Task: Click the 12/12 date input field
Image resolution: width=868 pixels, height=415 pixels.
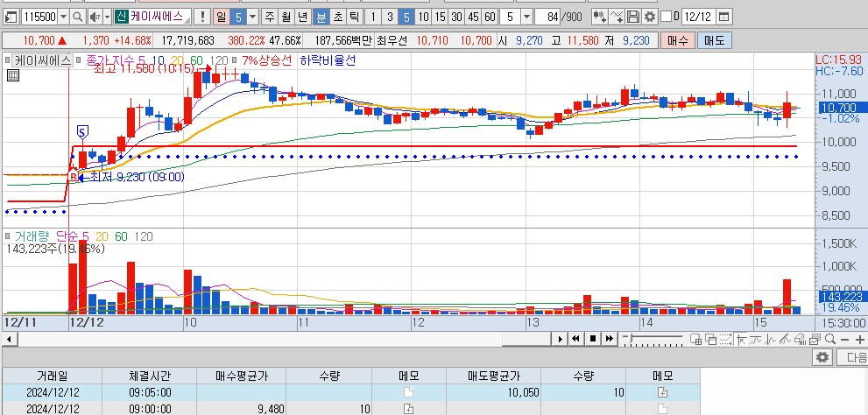Action: click(697, 17)
